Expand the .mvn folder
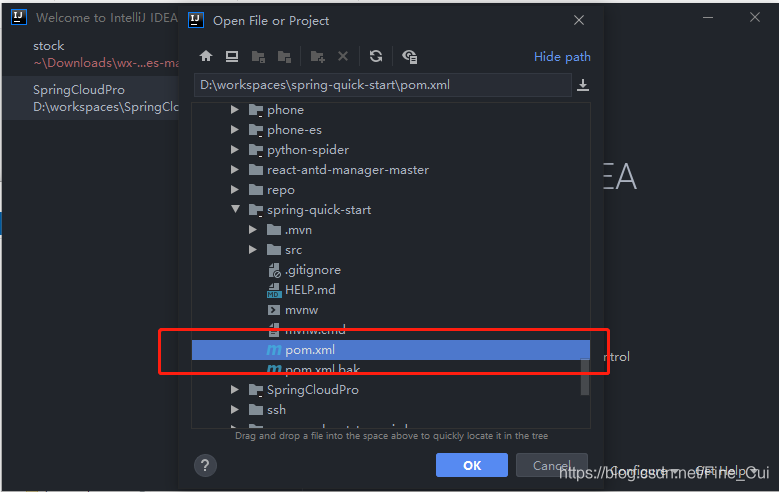779x492 pixels. [252, 230]
